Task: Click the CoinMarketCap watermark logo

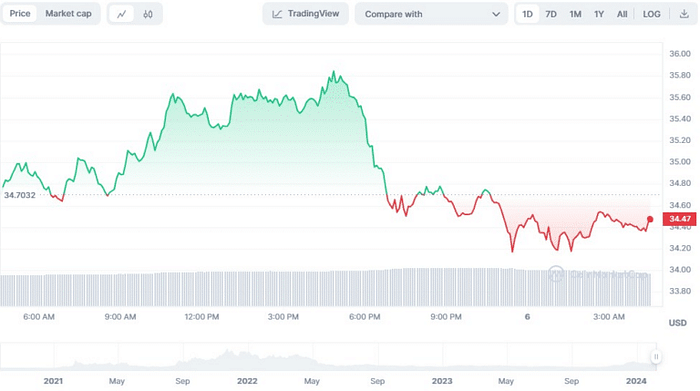Action: [x=556, y=274]
